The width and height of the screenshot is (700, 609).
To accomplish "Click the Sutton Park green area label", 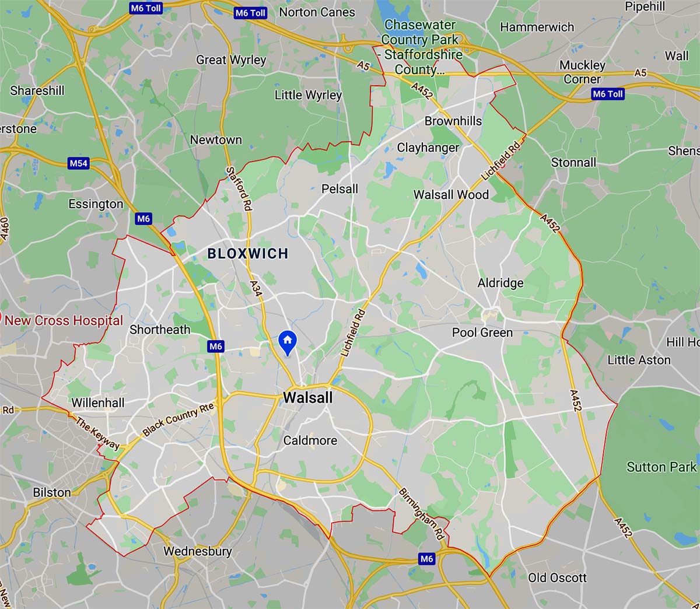I will 661,467.
